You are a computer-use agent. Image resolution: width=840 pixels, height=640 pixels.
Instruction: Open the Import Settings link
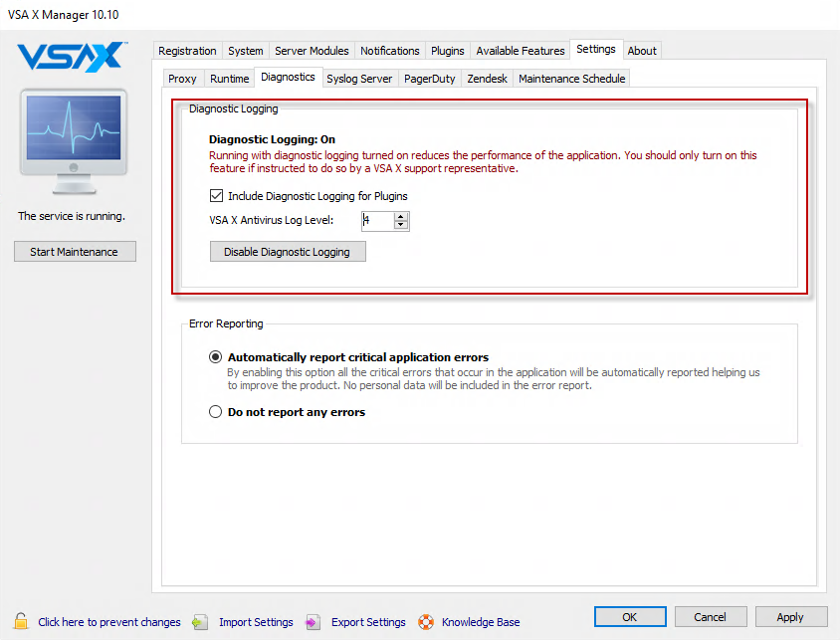pos(256,622)
